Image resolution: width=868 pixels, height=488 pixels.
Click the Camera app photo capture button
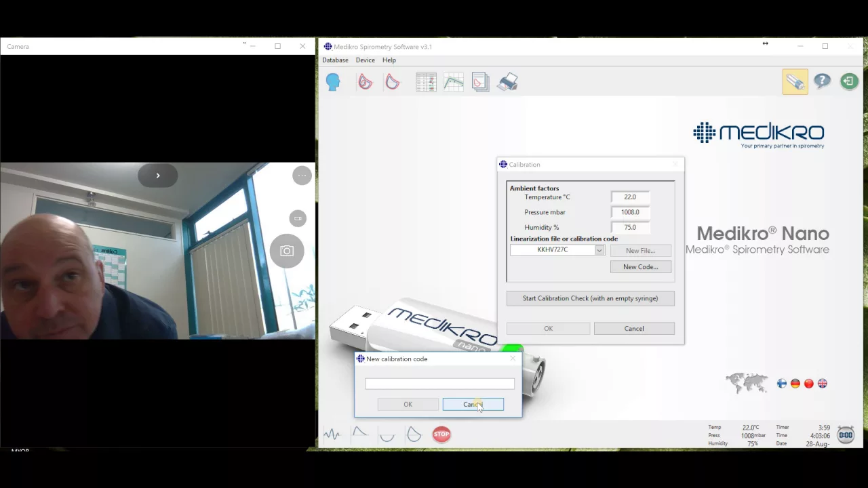[x=287, y=251]
